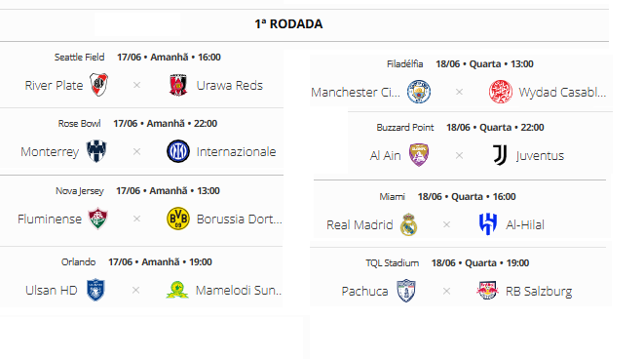Click the 1ª RODADA header

288,23
